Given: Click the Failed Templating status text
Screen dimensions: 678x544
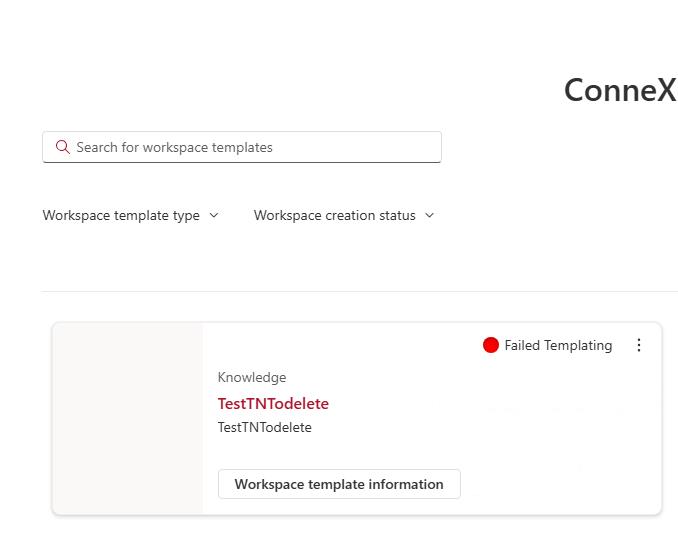Looking at the screenshot, I should pyautogui.click(x=558, y=345).
